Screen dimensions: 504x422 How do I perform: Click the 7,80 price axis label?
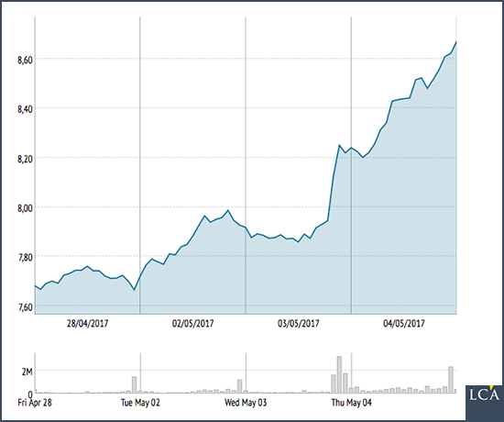(x=25, y=257)
